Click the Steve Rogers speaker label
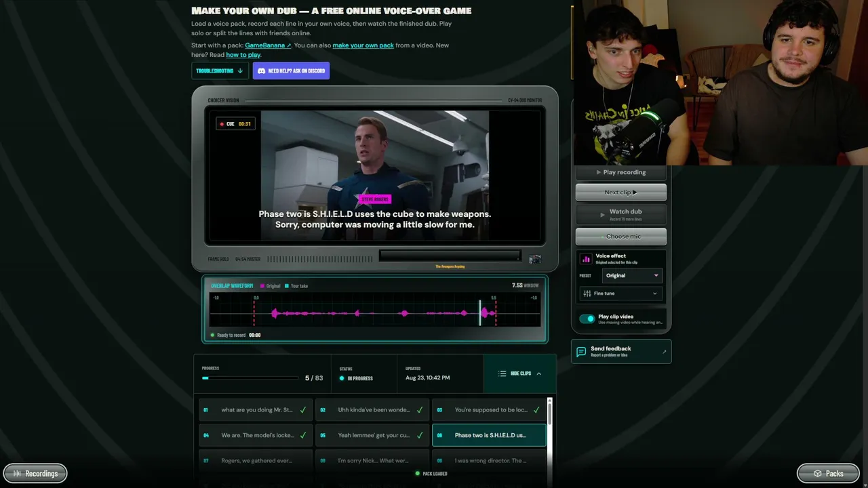 point(375,199)
